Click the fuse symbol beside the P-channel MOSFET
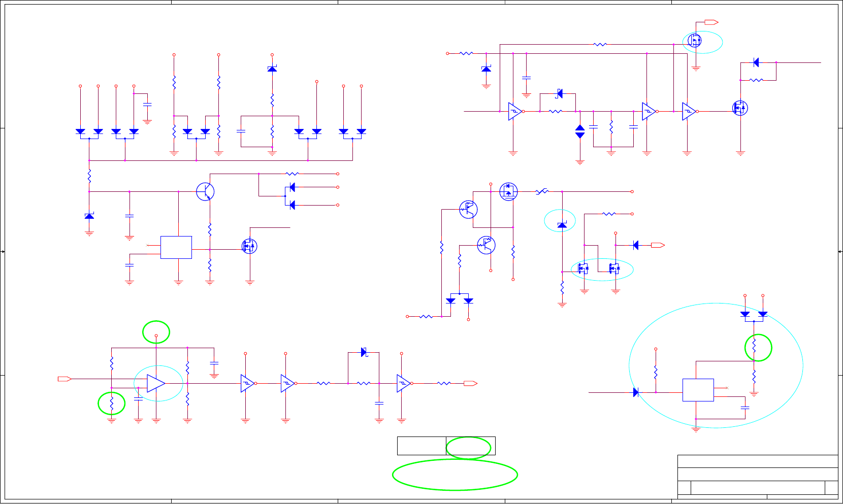843x504 pixels. (542, 191)
